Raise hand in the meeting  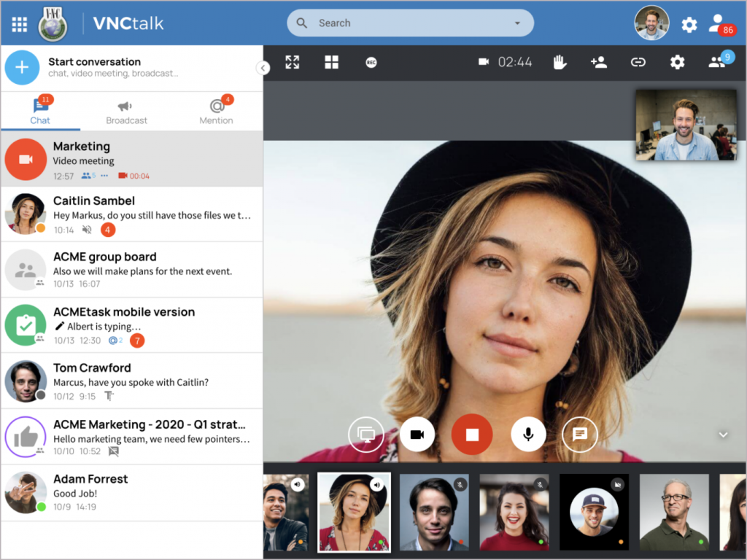(560, 62)
